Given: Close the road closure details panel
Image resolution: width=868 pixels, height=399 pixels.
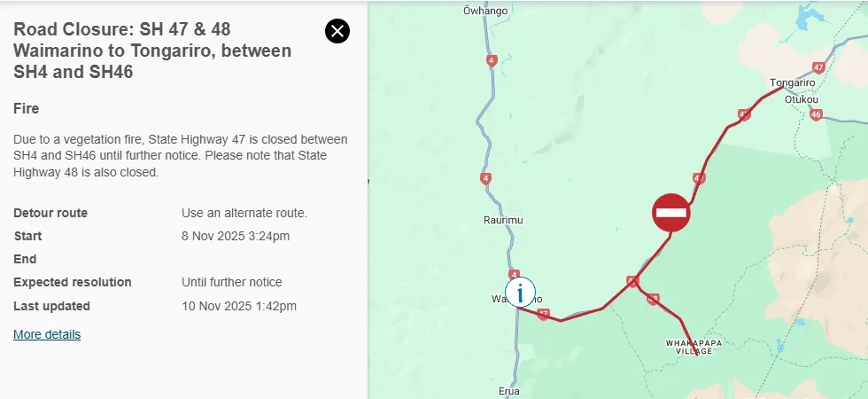Looking at the screenshot, I should [337, 31].
